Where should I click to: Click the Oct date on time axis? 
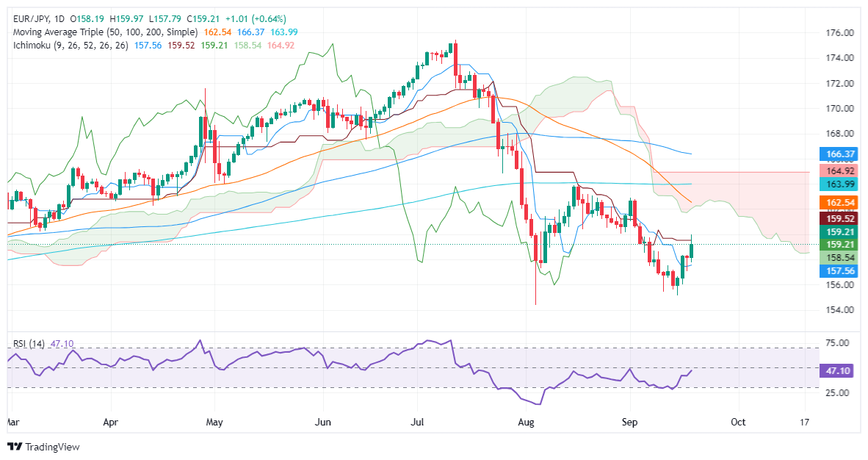pyautogui.click(x=738, y=423)
